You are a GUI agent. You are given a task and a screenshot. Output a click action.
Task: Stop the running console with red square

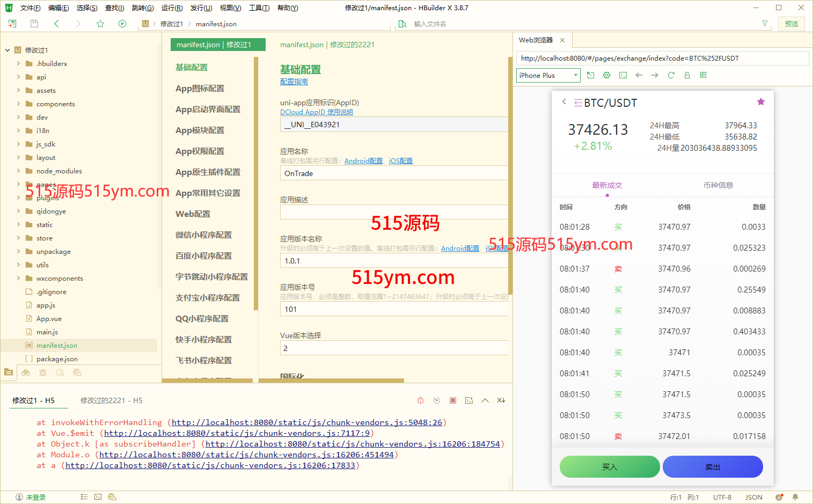pyautogui.click(x=453, y=400)
